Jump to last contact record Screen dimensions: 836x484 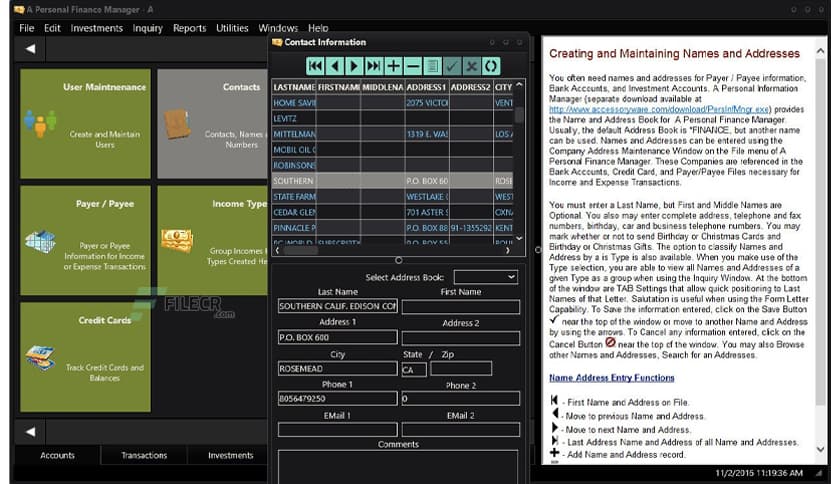pos(374,66)
